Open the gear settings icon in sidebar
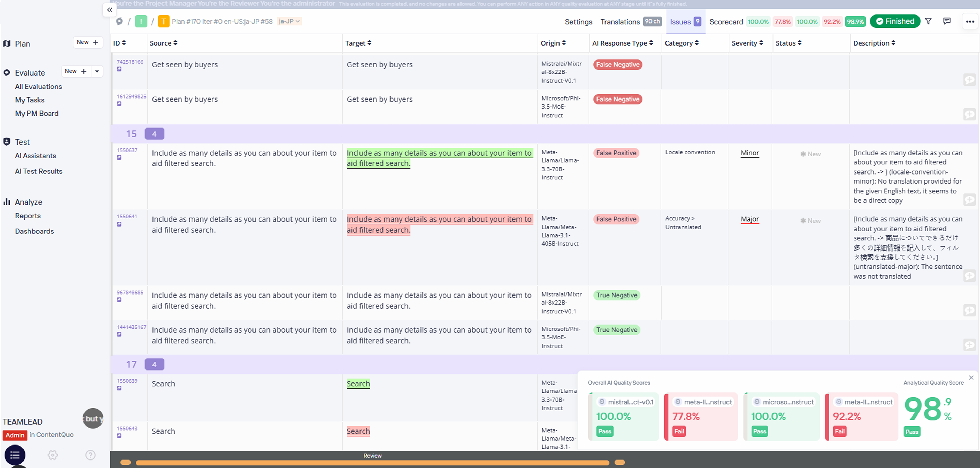This screenshot has width=980, height=468. (52, 455)
